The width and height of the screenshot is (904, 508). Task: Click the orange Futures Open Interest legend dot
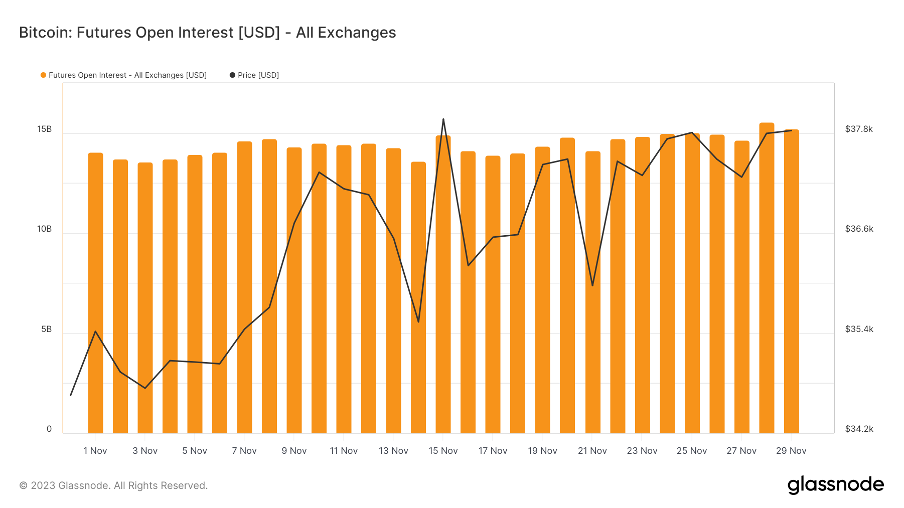click(x=43, y=75)
